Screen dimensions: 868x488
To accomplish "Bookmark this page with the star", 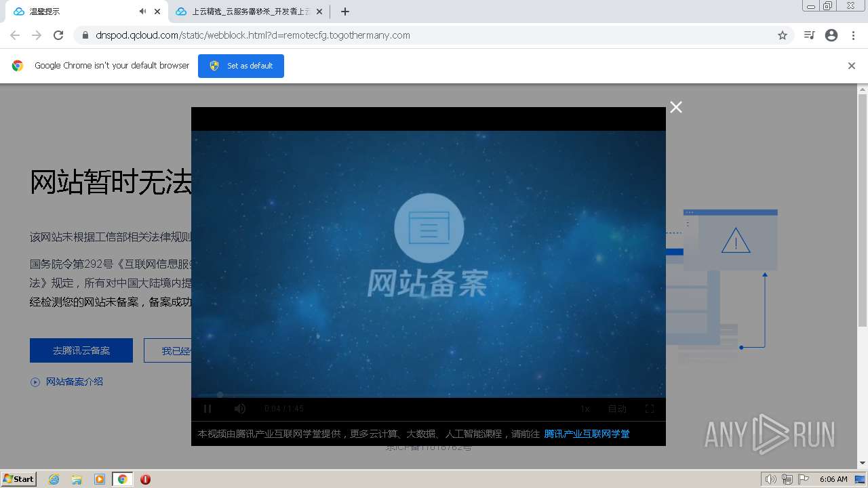I will [x=783, y=35].
